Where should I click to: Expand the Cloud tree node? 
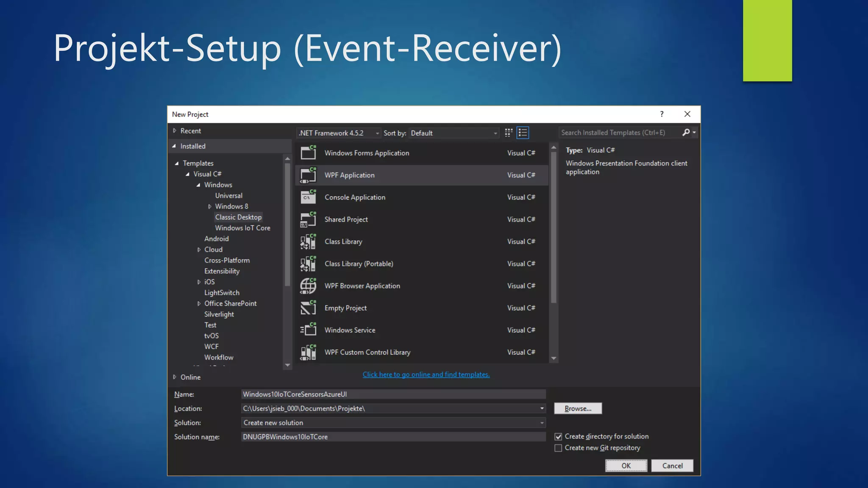(x=199, y=250)
